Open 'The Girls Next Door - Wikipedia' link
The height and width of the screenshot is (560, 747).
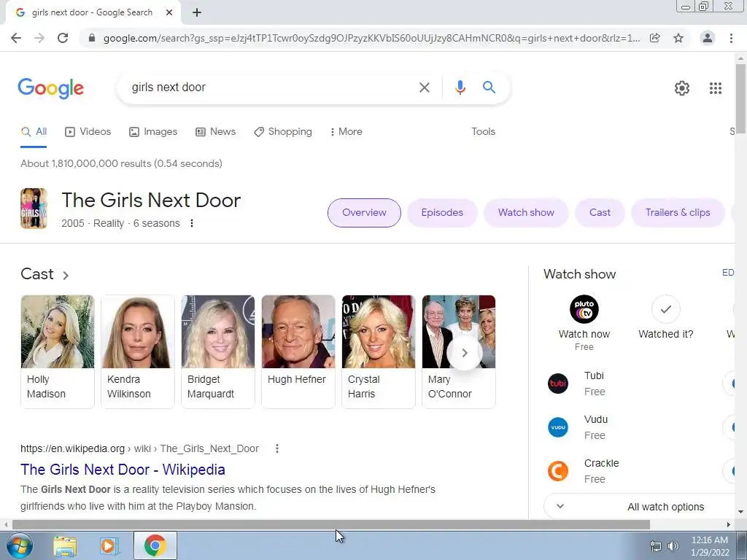coord(123,470)
